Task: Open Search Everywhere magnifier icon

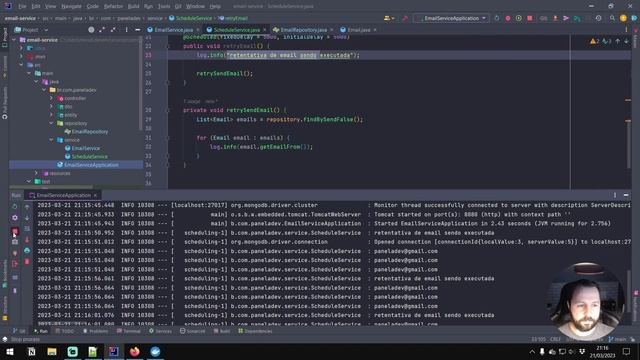Action: tap(612, 18)
